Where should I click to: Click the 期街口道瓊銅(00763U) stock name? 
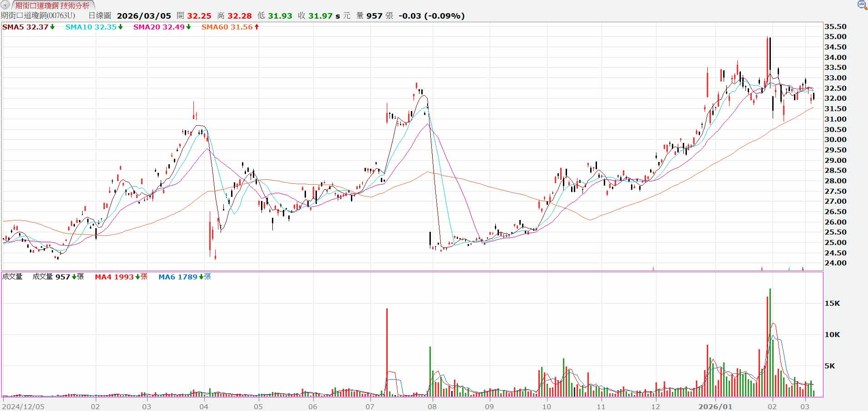click(38, 16)
